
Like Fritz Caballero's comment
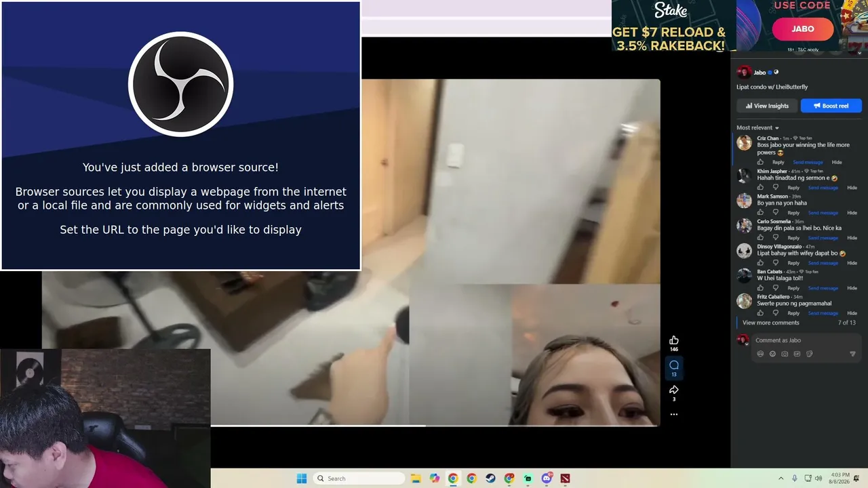760,312
